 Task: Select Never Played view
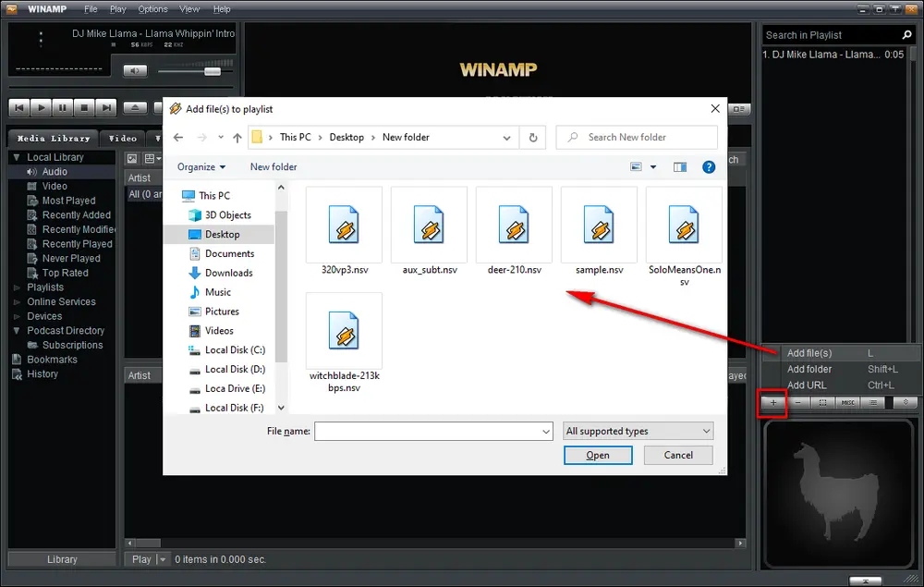pos(71,258)
